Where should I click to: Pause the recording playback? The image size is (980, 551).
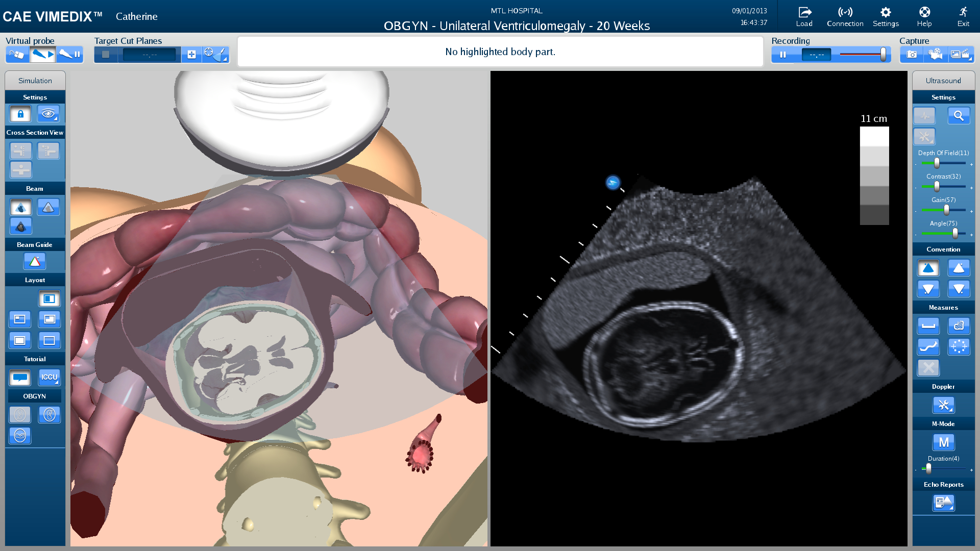783,55
